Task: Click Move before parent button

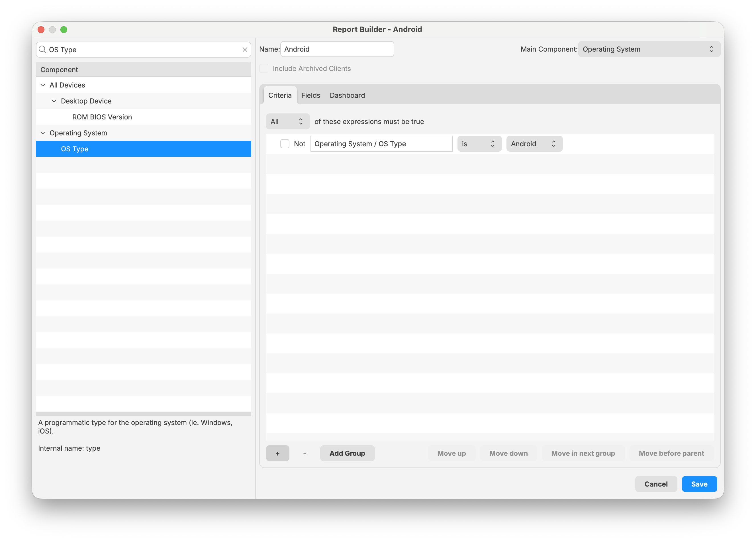Action: (671, 453)
